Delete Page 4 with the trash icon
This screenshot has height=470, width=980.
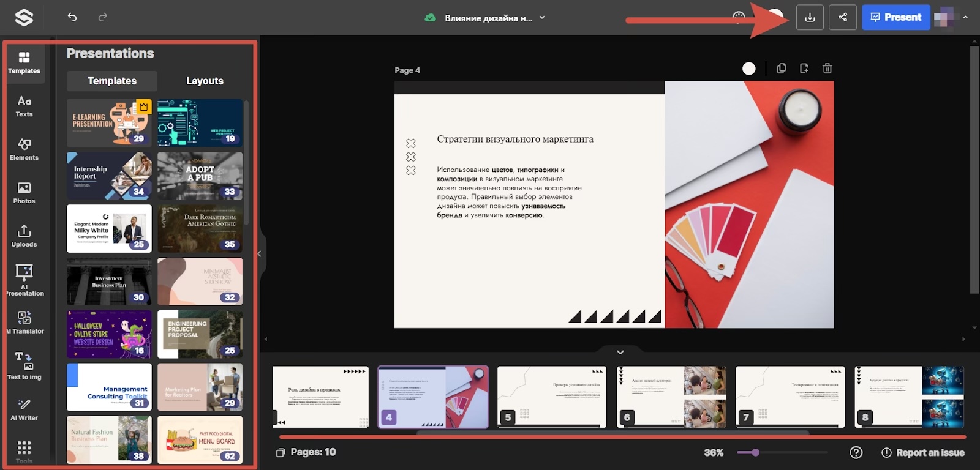tap(827, 69)
